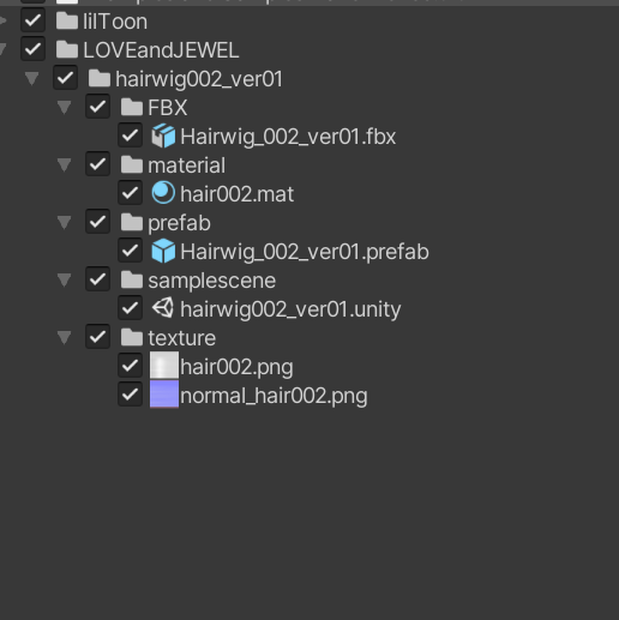Viewport: 619px width, 620px height.
Task: Select the Hairwig_002_ver01.fbx file name
Action: click(288, 137)
